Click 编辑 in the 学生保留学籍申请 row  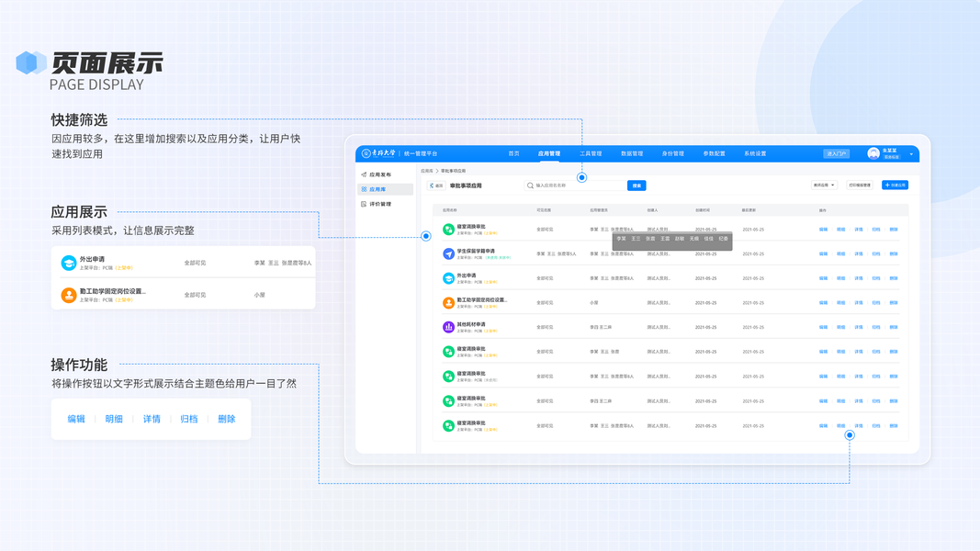coord(823,253)
